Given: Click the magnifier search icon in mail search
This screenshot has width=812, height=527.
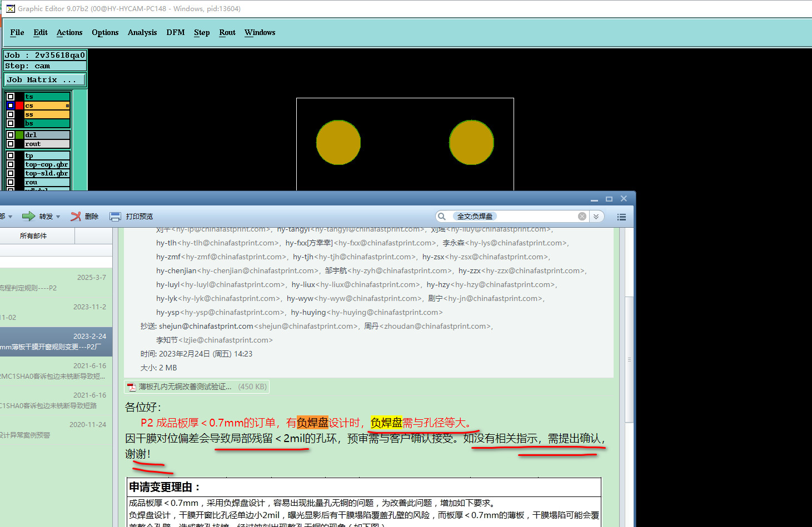Looking at the screenshot, I should click(x=442, y=217).
